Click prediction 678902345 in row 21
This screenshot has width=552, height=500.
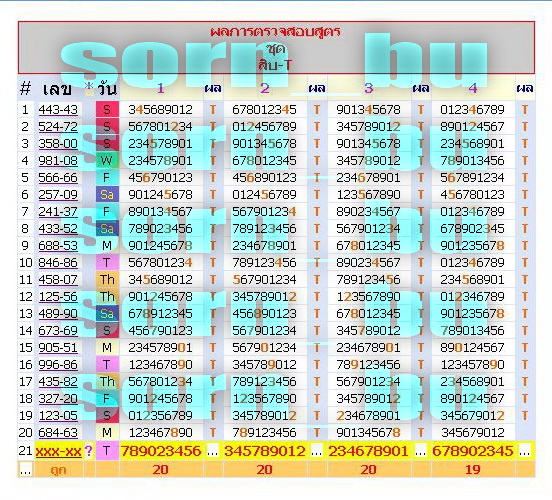473,451
